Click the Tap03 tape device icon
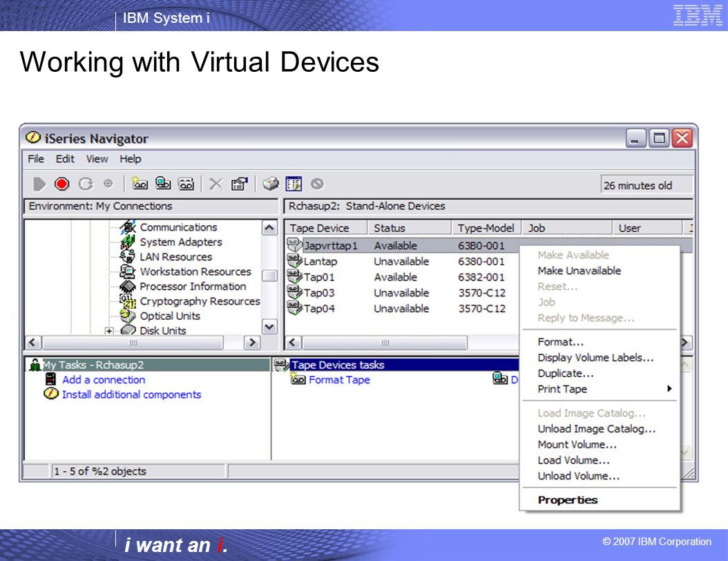 click(295, 292)
